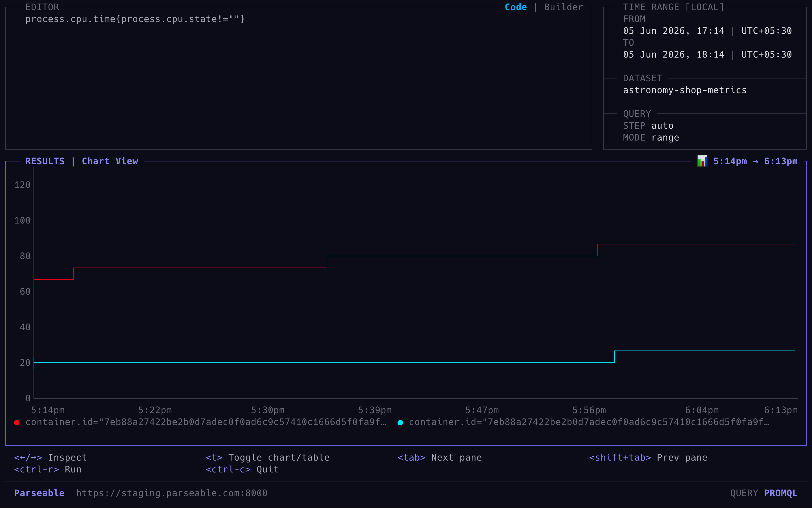Click the 40 y-axis label
The image size is (812, 508).
(25, 327)
